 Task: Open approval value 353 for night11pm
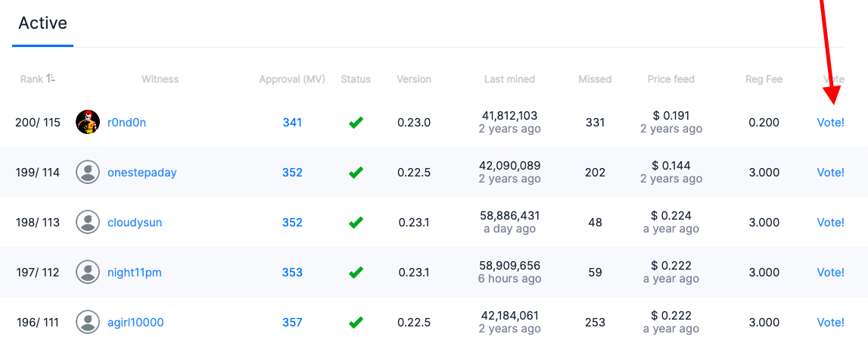(292, 272)
